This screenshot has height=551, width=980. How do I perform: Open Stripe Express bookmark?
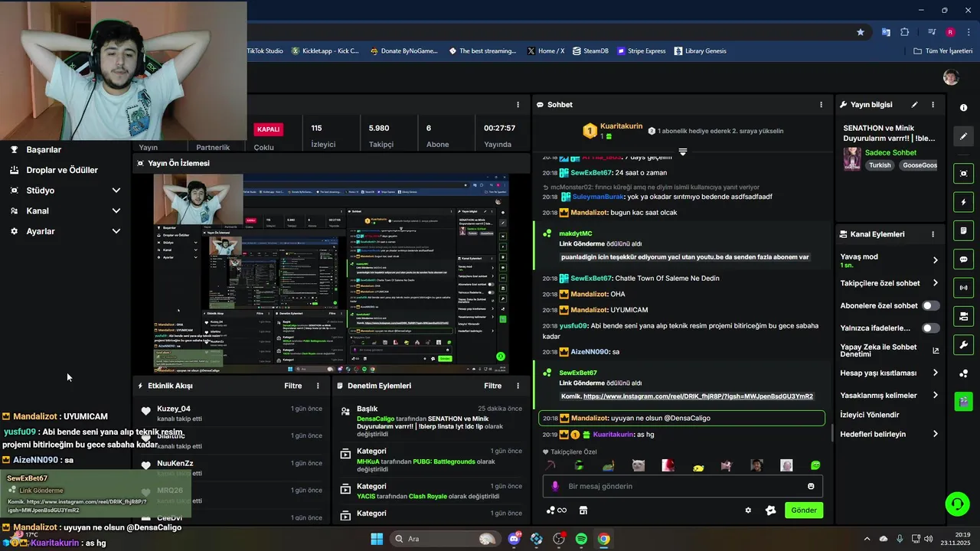point(642,51)
